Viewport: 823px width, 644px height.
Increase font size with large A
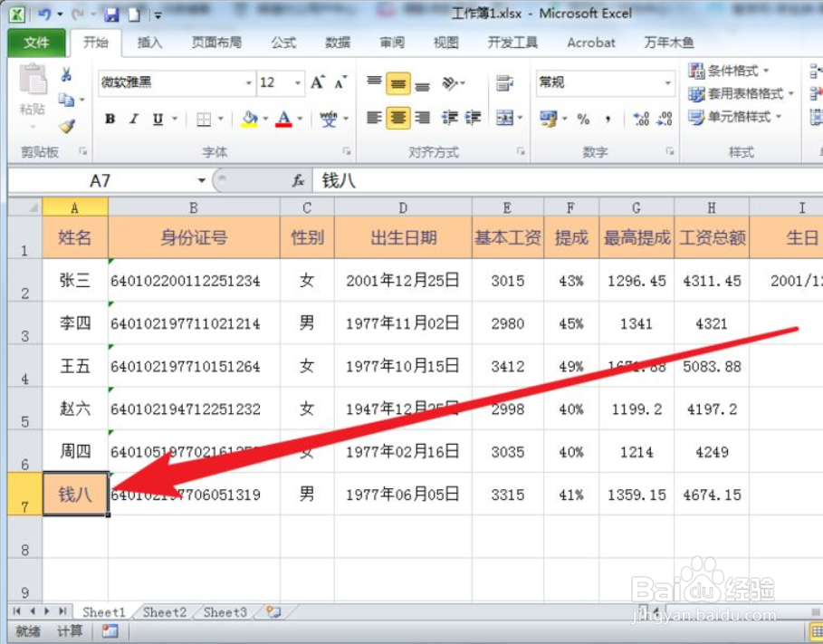click(x=318, y=82)
